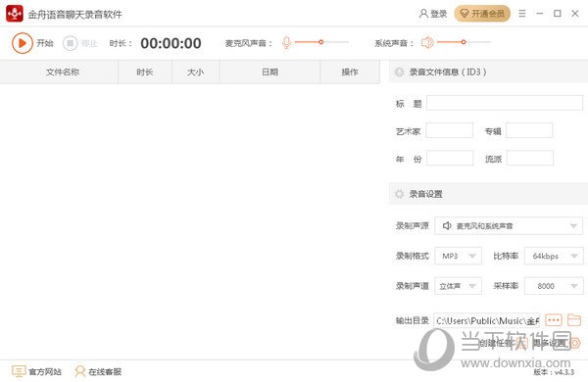This screenshot has height=382, width=588.
Task: Click the 录音文件信息 (ID3) section header icon
Action: click(400, 72)
